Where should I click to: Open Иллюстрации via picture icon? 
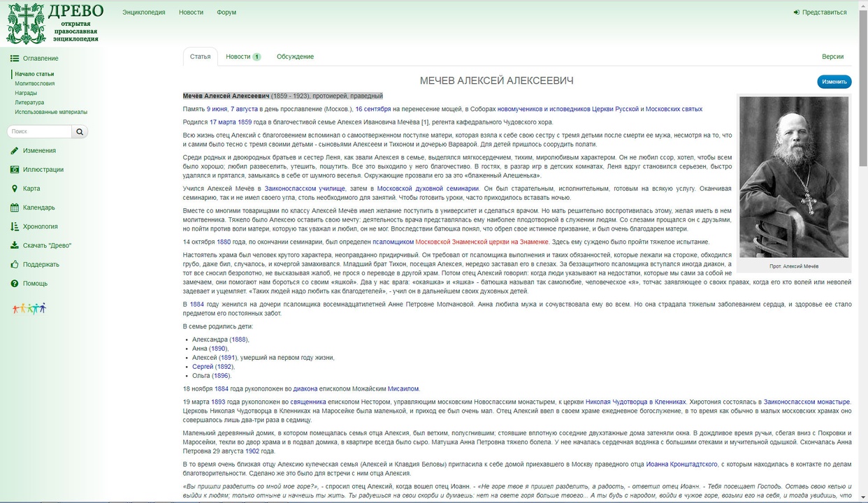(15, 169)
